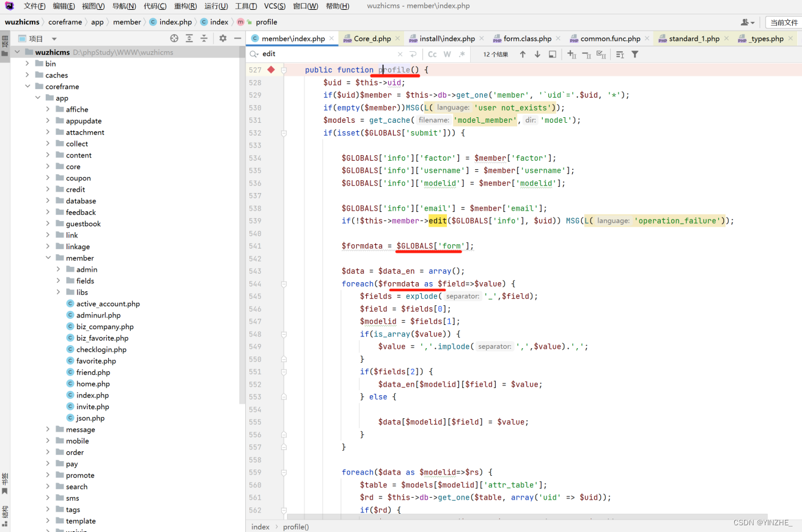
Task: Collapse foreach fold marker at line 544
Action: click(284, 284)
